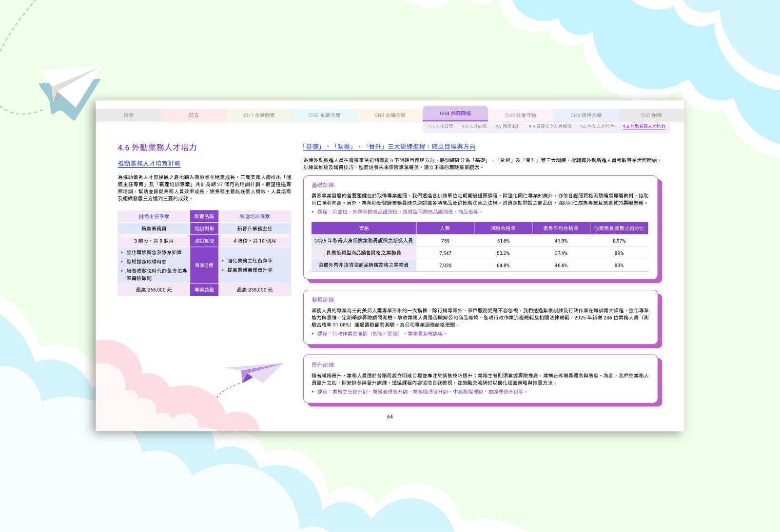Click the 37.4% industry average value

click(561, 253)
